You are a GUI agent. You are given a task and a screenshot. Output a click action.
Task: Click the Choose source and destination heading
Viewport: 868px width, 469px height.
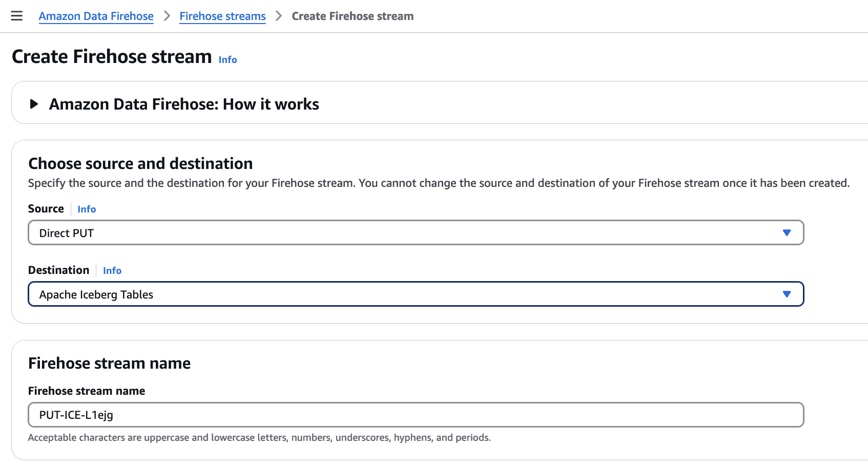pos(140,163)
